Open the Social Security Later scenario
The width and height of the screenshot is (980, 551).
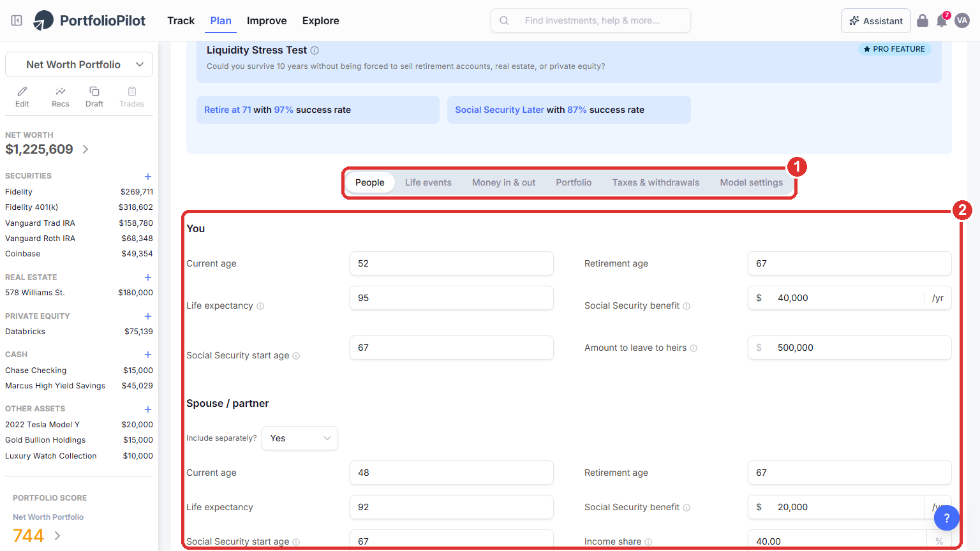coord(568,110)
